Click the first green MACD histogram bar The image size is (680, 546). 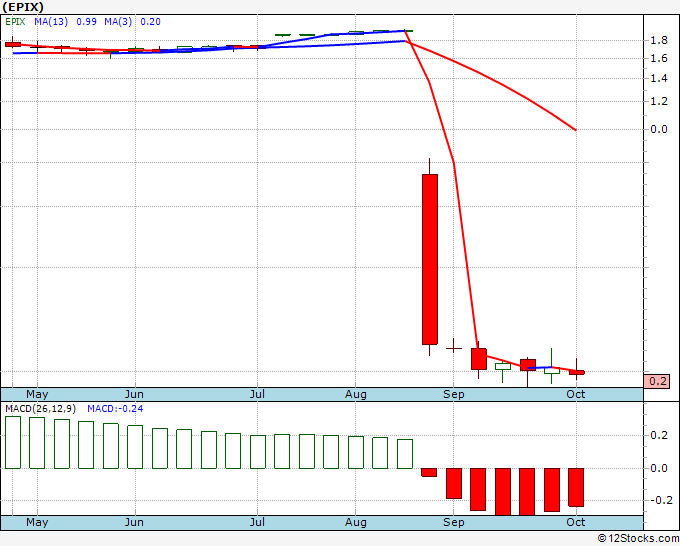[13, 442]
